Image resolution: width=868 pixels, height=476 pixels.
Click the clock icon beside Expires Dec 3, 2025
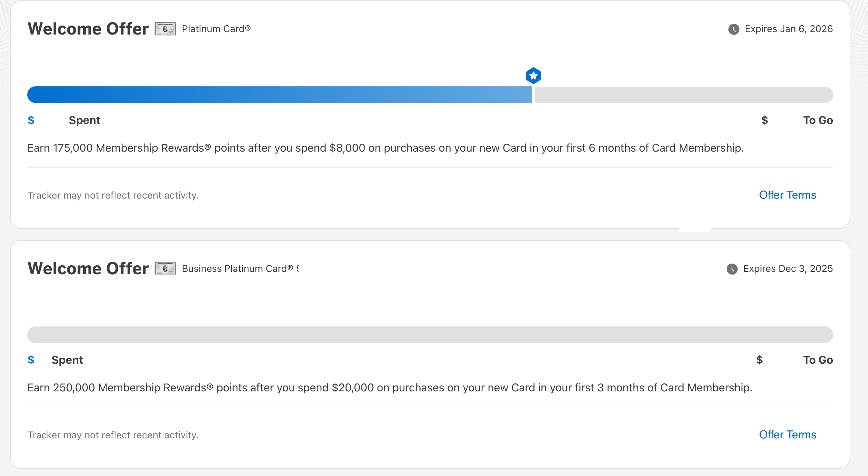pyautogui.click(x=732, y=269)
